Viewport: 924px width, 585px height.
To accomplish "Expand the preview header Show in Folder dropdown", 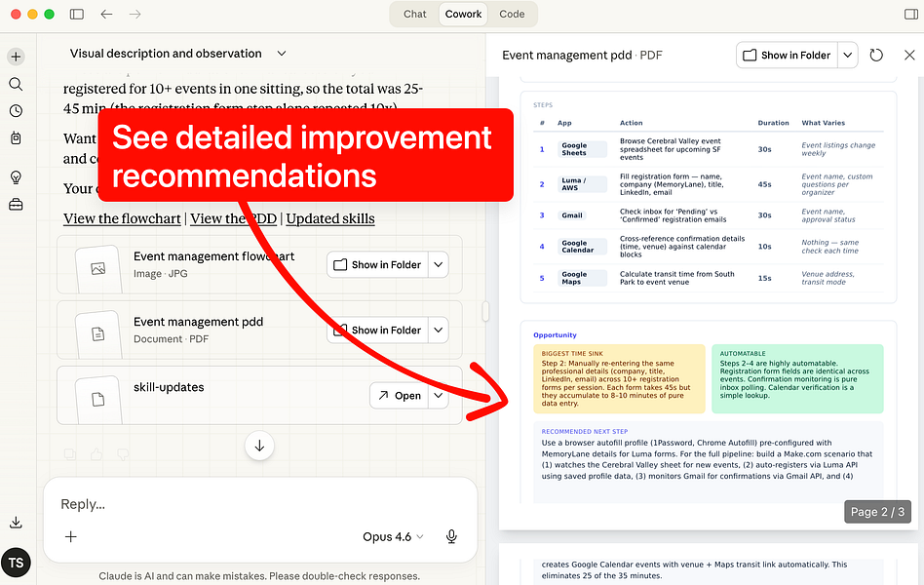I will point(847,56).
